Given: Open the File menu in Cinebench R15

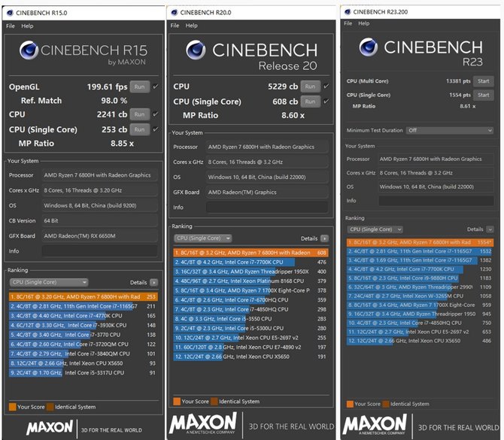Looking at the screenshot, I should click(x=11, y=26).
